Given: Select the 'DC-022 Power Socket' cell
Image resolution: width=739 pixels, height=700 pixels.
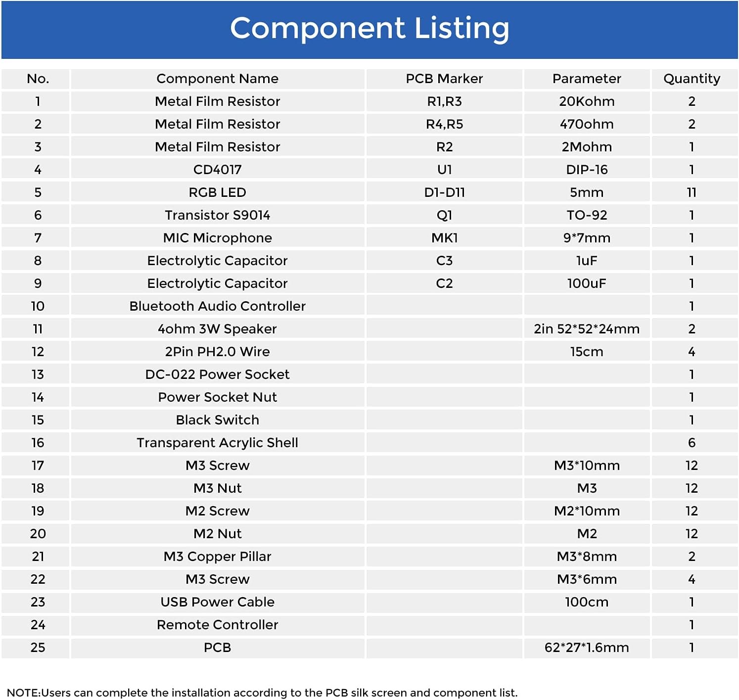Looking at the screenshot, I should coord(217,374).
